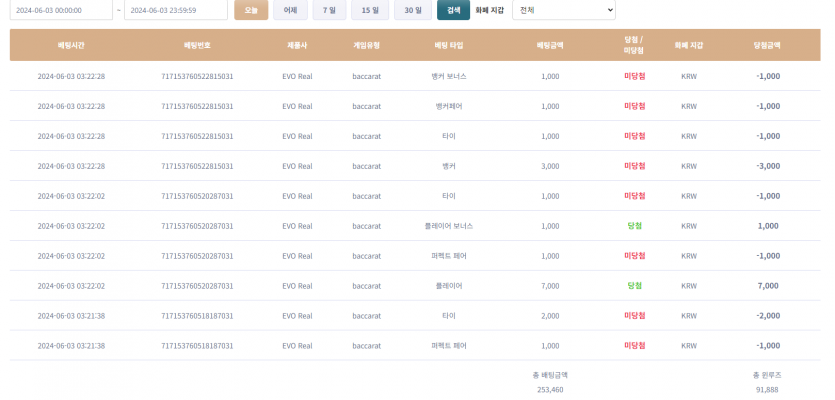Click the 뱅커 보너스 bet type cell
835x400 pixels.
[x=449, y=76]
